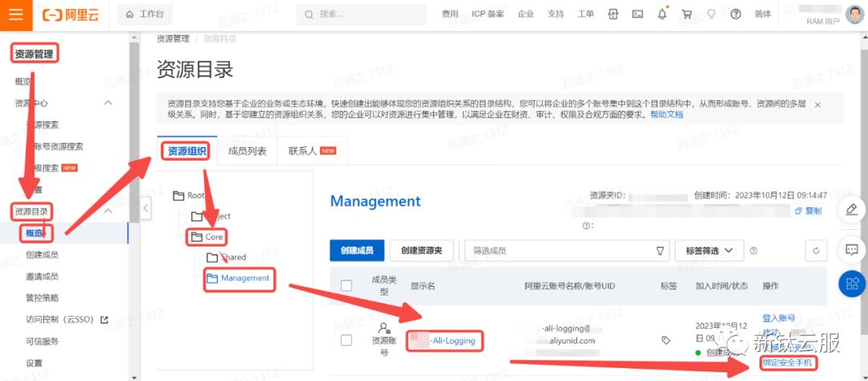This screenshot has height=381, width=868.
Task: Switch to the 资源组织 tab
Action: pos(187,151)
